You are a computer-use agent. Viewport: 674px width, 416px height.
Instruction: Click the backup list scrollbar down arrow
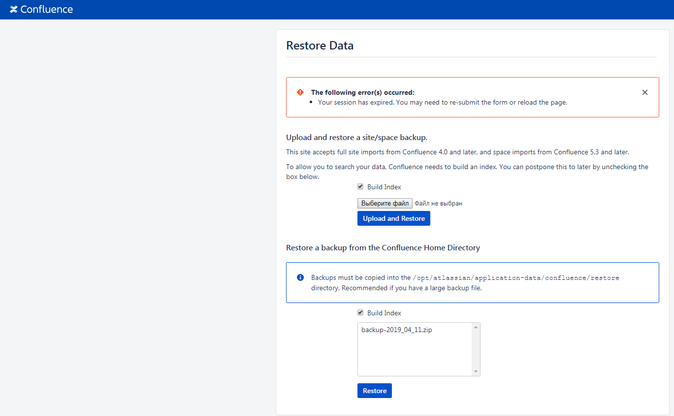click(475, 371)
